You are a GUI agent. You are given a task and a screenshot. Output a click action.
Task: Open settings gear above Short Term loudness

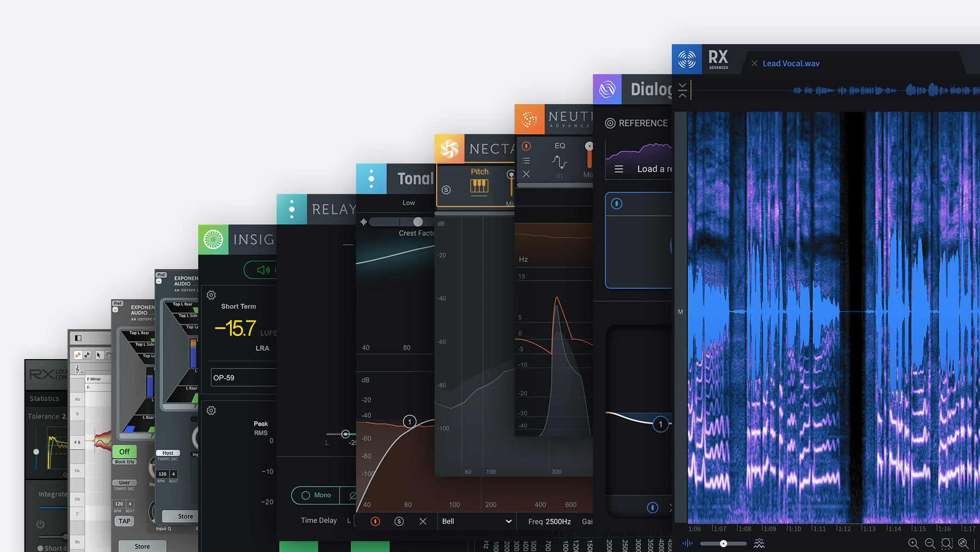click(211, 295)
